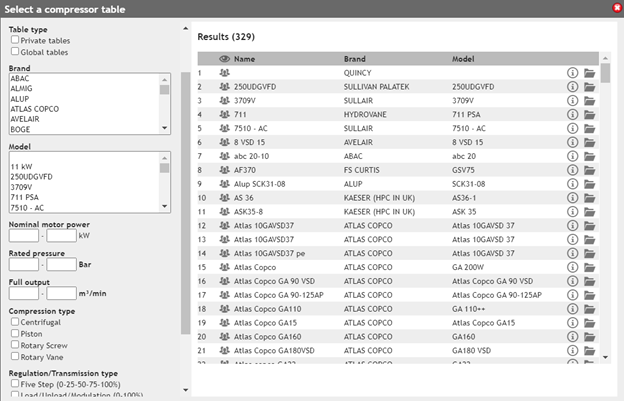Select ABAC in the Brand list
The image size is (624, 401).
click(20, 78)
